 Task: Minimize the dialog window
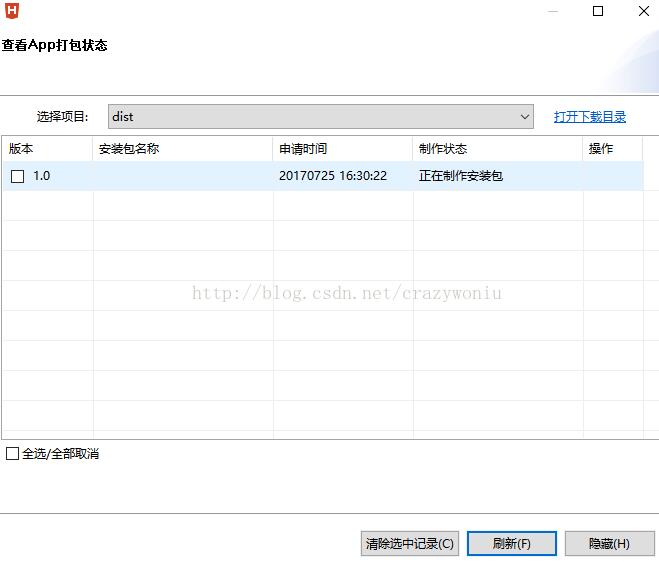pyautogui.click(x=553, y=11)
